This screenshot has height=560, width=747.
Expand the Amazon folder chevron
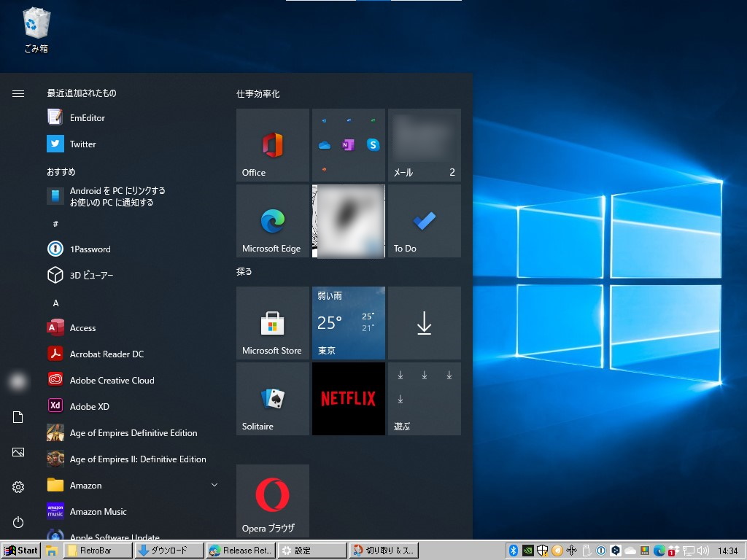214,485
